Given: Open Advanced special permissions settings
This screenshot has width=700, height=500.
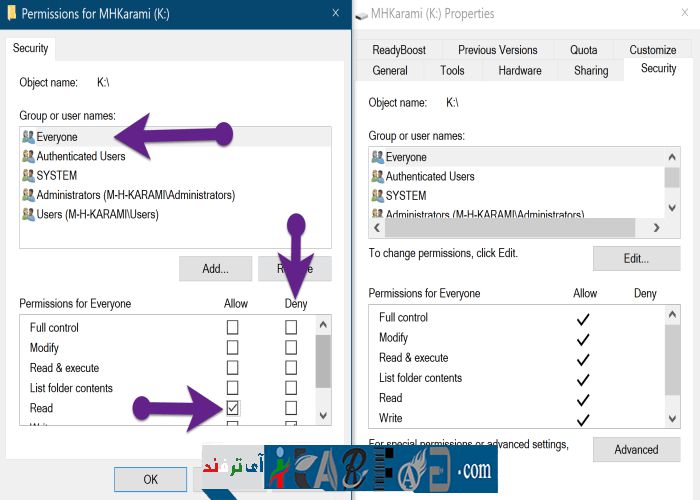Looking at the screenshot, I should [x=636, y=449].
